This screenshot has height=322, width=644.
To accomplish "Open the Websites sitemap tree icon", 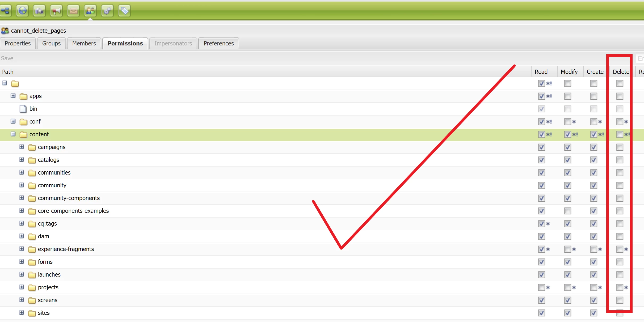I will click(5, 11).
